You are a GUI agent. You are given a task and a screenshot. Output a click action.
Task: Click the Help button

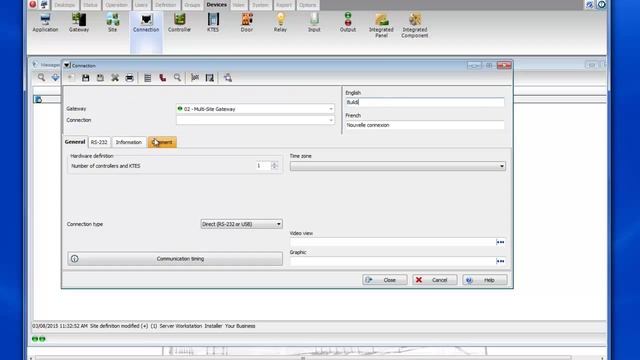[484, 280]
